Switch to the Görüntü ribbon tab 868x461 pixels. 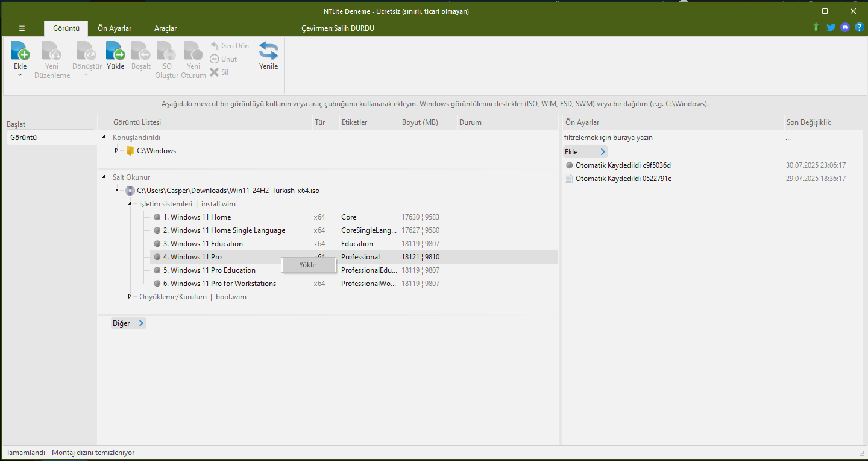[66, 28]
